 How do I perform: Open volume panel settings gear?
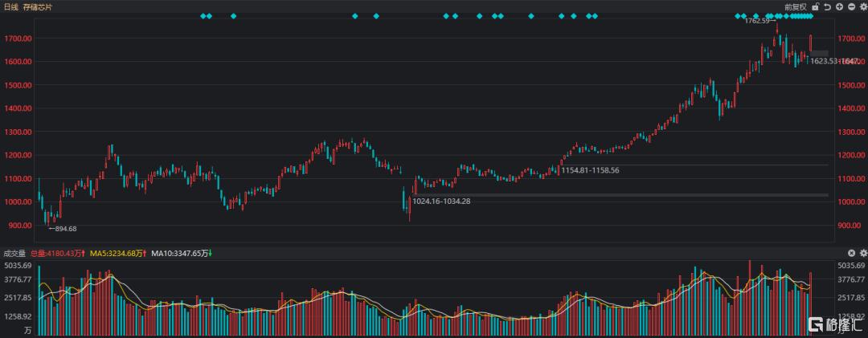[862, 253]
